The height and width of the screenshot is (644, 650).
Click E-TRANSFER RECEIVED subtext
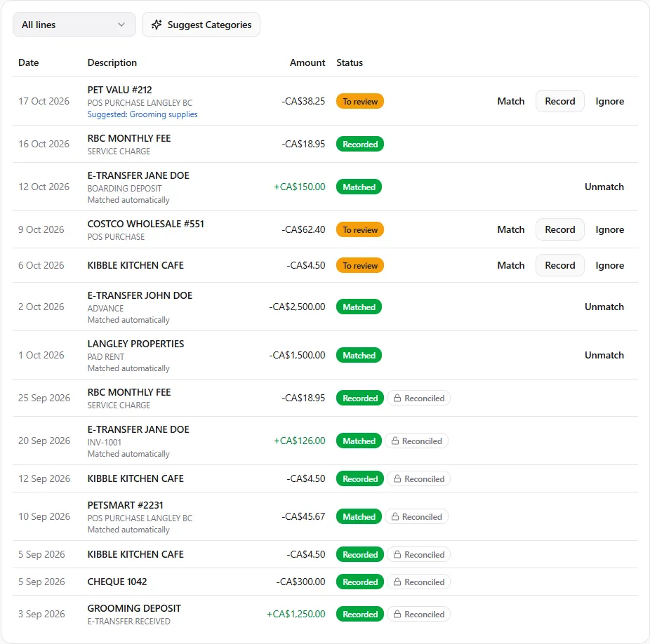[128, 622]
